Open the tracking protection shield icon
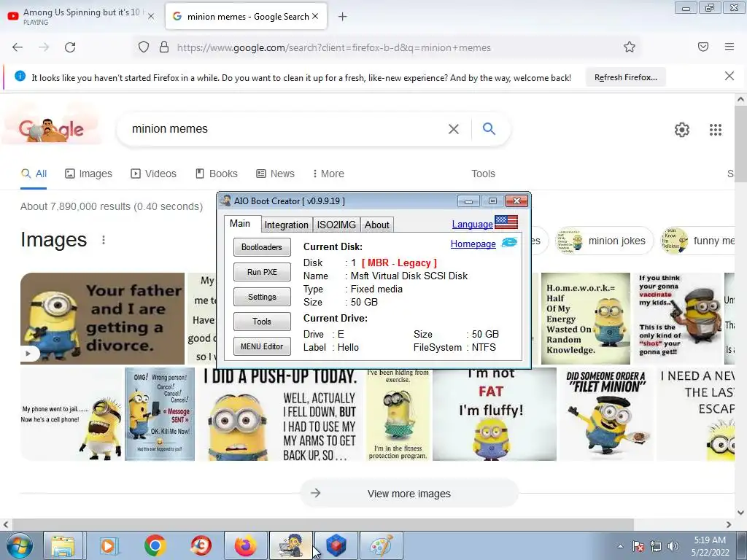The width and height of the screenshot is (747, 560). (x=144, y=47)
